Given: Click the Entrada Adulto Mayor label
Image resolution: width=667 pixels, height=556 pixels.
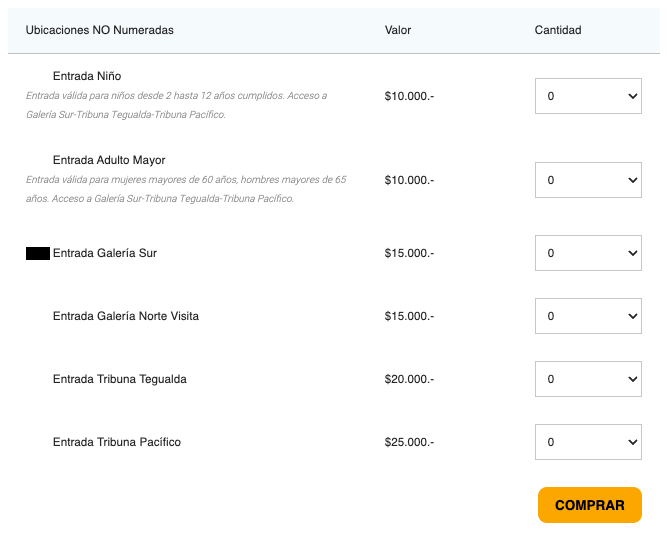Looking at the screenshot, I should (x=109, y=160).
